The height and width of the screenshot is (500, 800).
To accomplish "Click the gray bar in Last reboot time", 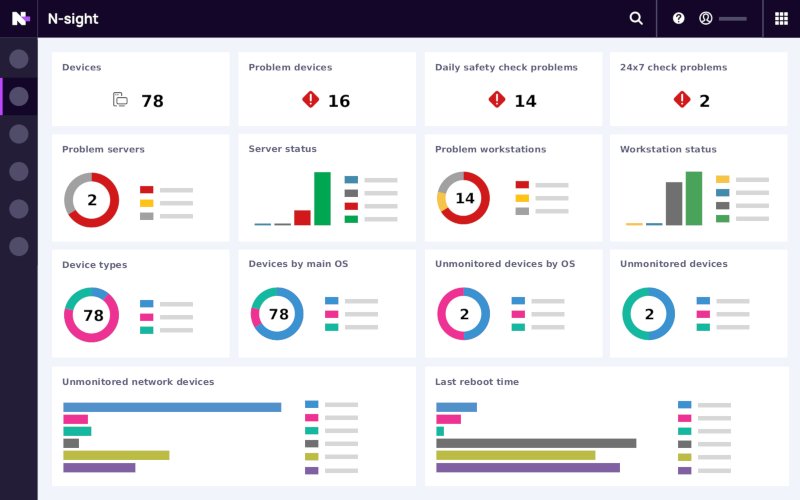I will pyautogui.click(x=536, y=443).
